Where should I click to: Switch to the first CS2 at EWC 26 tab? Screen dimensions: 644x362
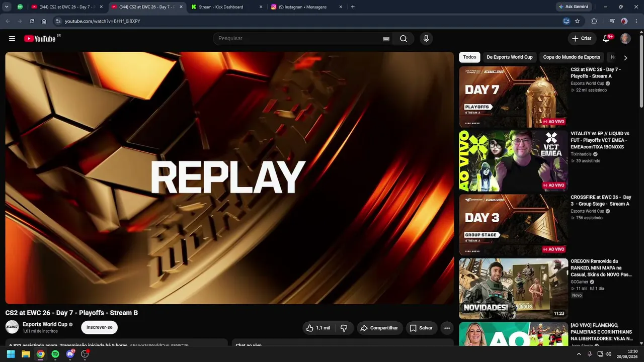click(66, 7)
